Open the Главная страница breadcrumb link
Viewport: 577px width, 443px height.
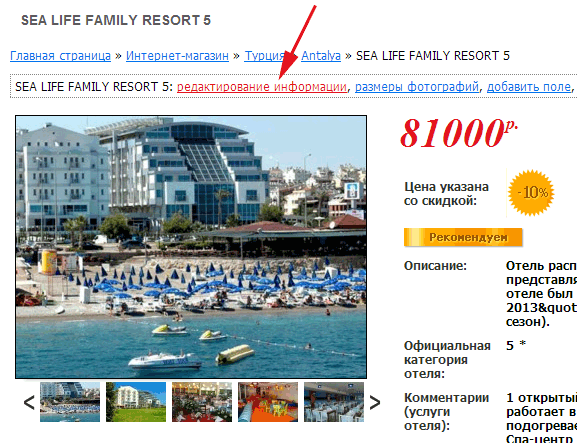pos(60,56)
